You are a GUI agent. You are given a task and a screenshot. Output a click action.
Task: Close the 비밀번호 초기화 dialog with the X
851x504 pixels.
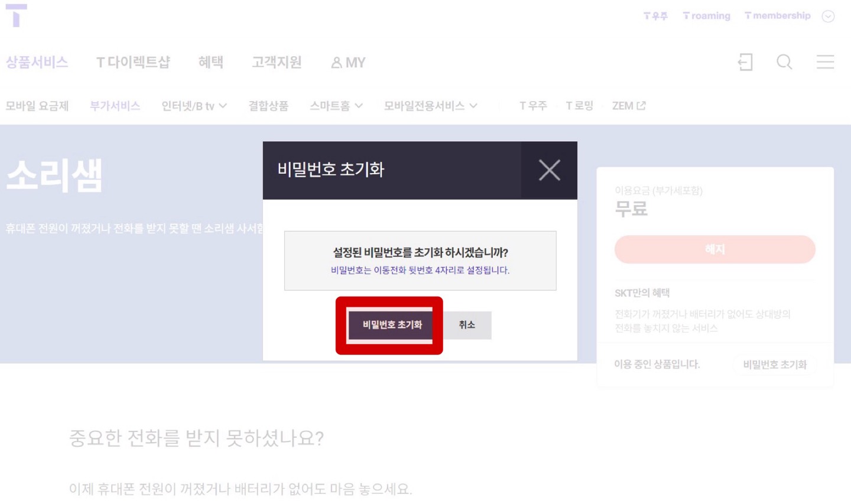pyautogui.click(x=549, y=170)
